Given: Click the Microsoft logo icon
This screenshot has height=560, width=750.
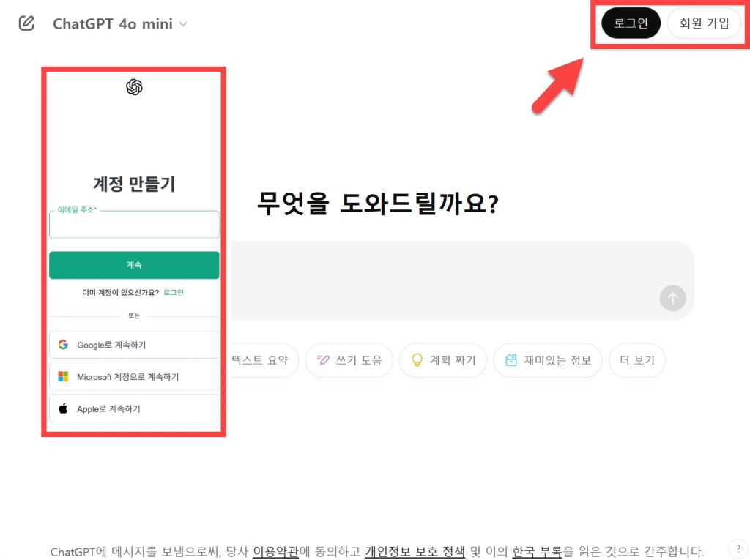Looking at the screenshot, I should click(63, 376).
